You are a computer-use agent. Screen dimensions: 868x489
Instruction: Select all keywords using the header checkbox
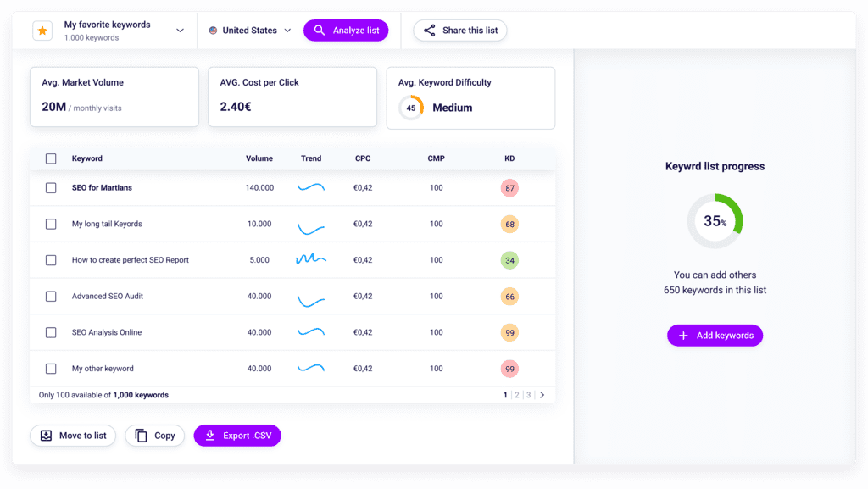51,158
